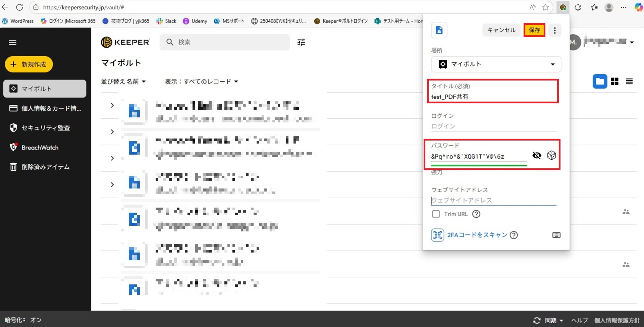644x327 pixels.
Task: Select セキュリティ監査 in the sidebar
Action: [45, 128]
